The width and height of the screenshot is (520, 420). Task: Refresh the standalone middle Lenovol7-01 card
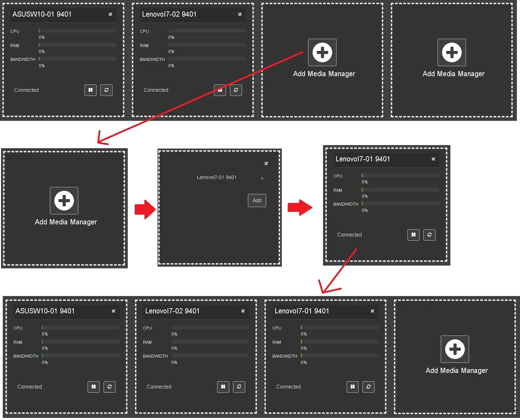click(429, 235)
